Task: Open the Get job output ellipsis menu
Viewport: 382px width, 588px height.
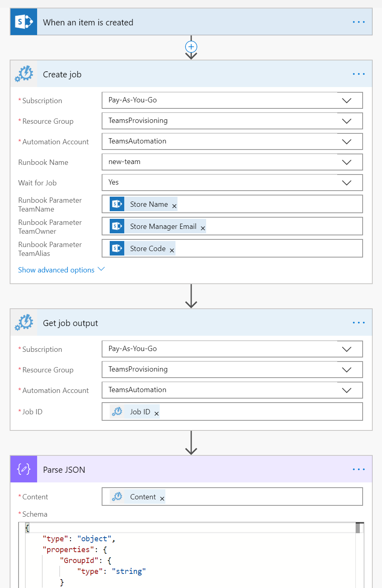Action: (x=359, y=323)
